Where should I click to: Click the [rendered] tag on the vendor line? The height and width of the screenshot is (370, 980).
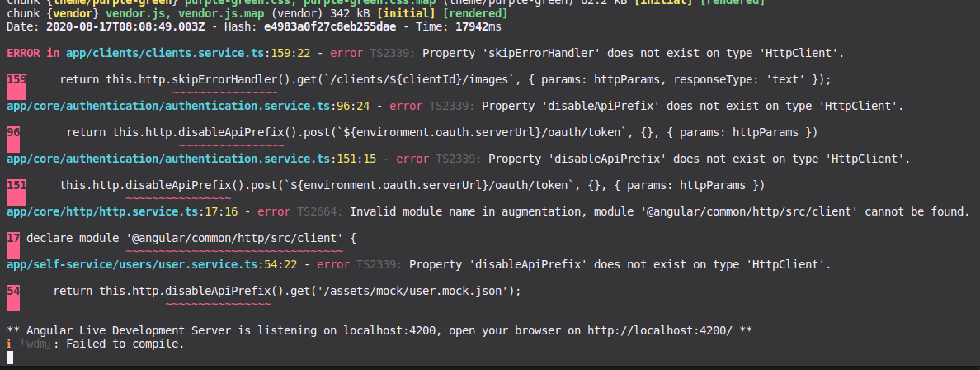[x=474, y=14]
